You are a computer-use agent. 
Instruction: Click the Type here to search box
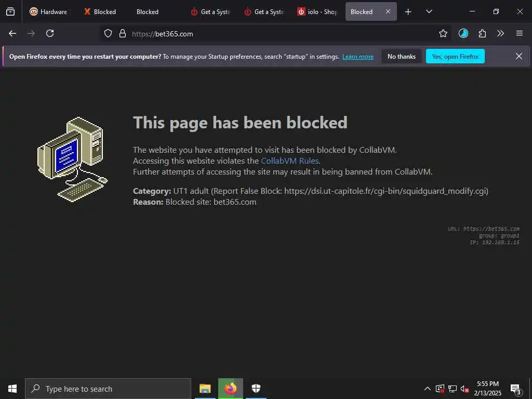[x=108, y=389]
